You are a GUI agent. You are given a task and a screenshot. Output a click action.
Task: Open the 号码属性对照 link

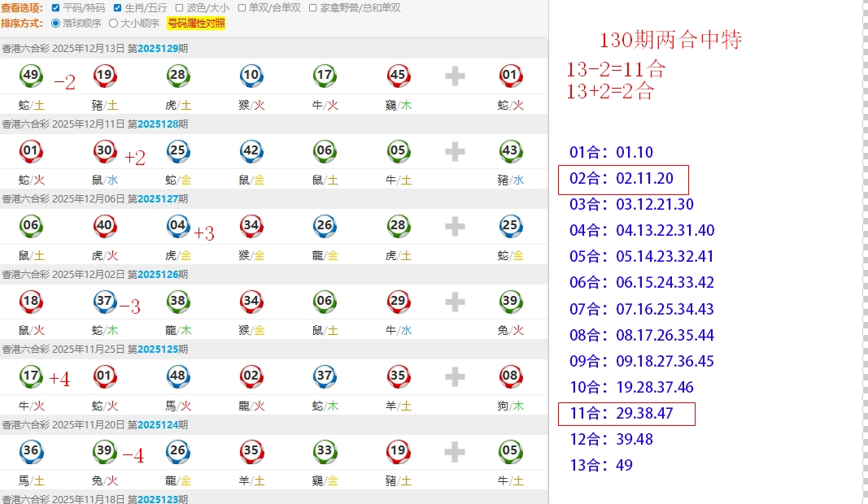pyautogui.click(x=196, y=24)
